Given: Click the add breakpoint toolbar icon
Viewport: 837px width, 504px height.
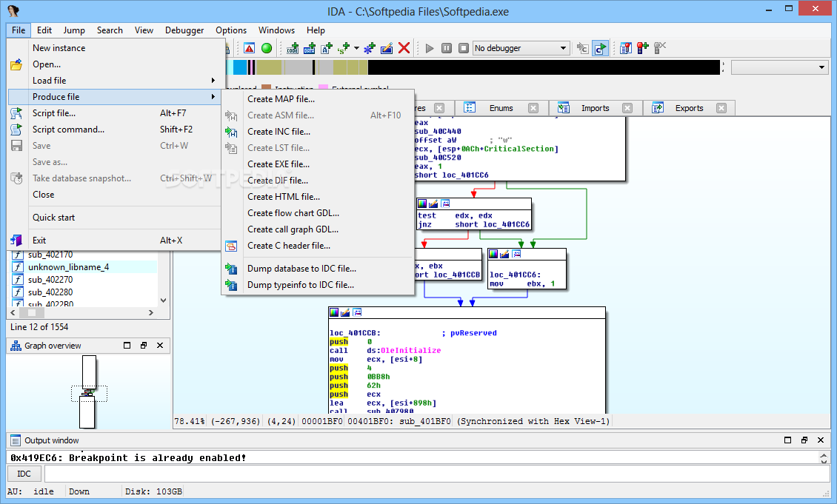Looking at the screenshot, I should point(643,48).
